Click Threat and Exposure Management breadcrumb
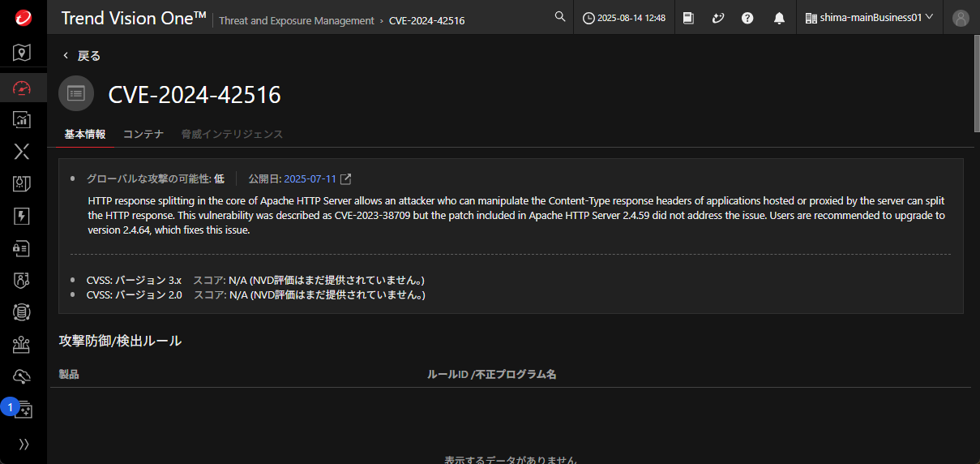The image size is (980, 464). (297, 21)
